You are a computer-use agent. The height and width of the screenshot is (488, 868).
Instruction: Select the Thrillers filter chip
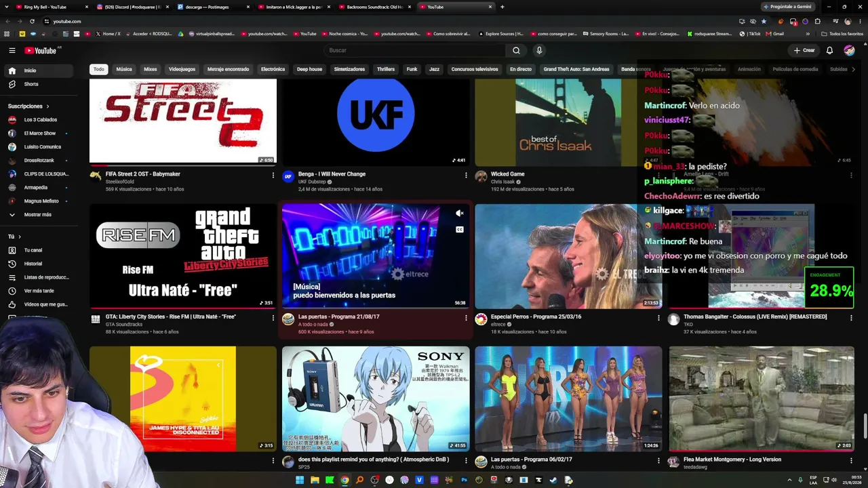point(386,69)
